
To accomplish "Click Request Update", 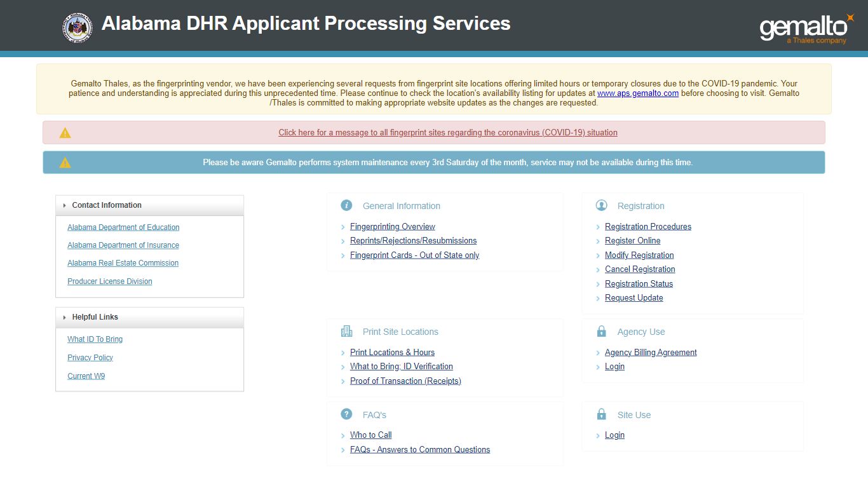I will coord(634,298).
